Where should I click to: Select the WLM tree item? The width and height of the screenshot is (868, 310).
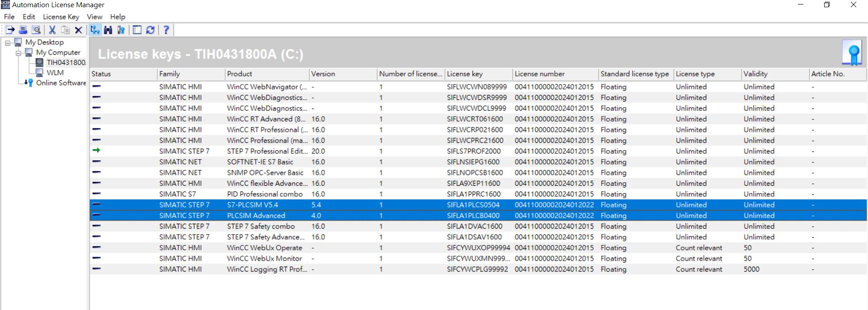click(55, 73)
